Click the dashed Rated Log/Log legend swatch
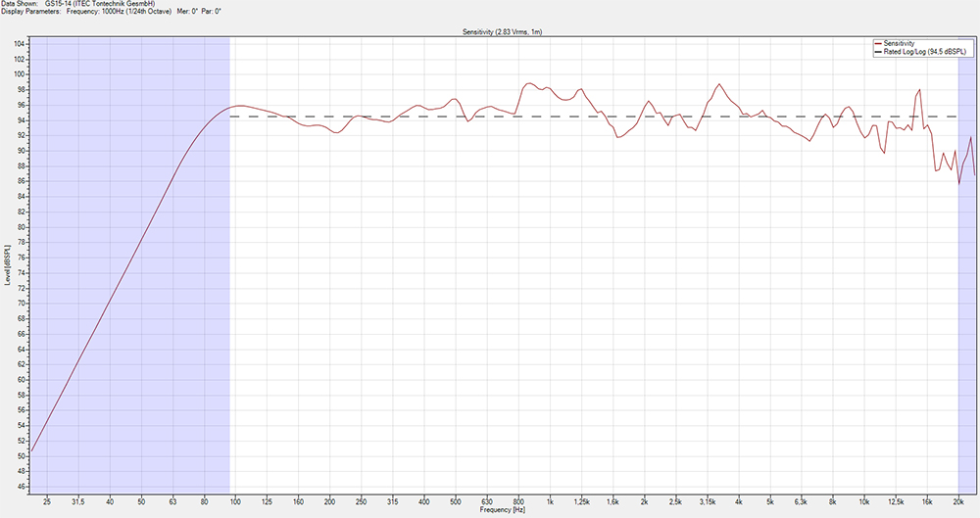The height and width of the screenshot is (518, 980). [877, 52]
